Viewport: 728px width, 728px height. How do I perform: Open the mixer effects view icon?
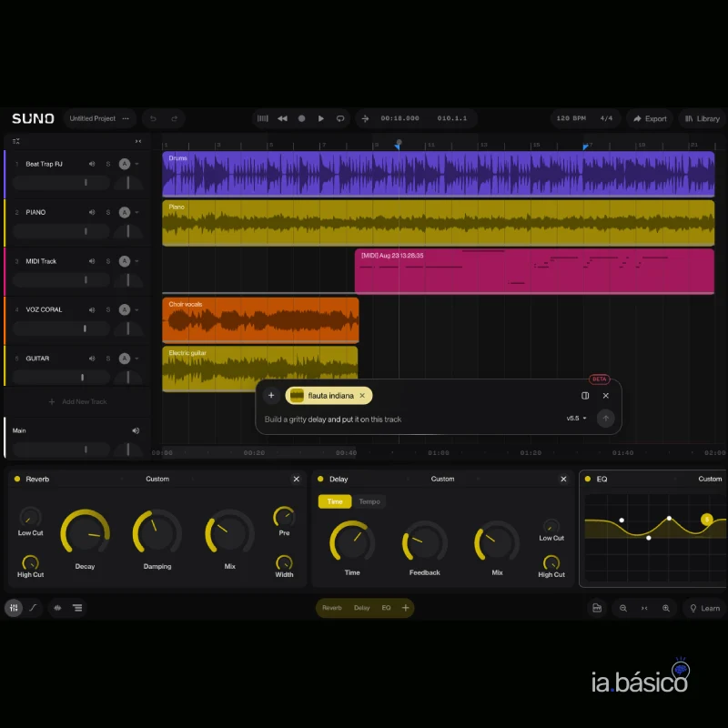click(x=14, y=608)
